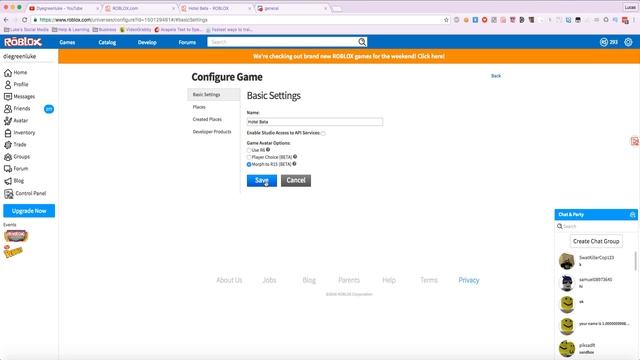Screen dimensions: 640x360
Task: Bookmark page with the star icon
Action: pos(446,20)
